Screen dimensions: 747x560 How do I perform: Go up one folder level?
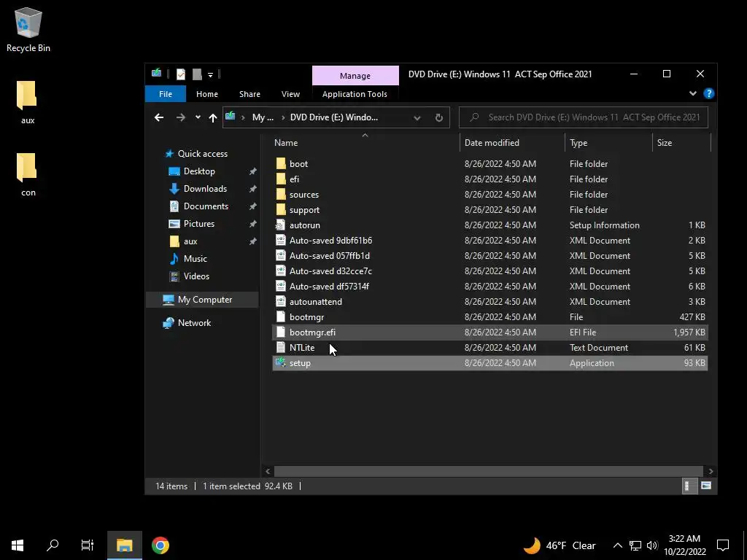point(213,117)
